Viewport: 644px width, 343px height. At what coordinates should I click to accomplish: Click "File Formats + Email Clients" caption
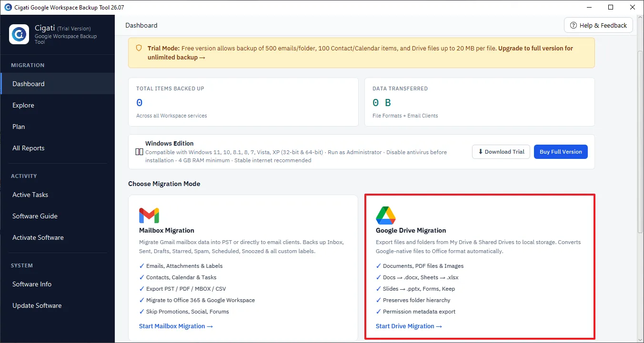tap(405, 116)
